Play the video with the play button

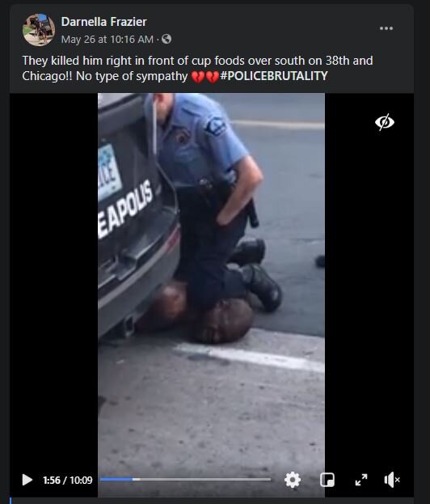27,480
